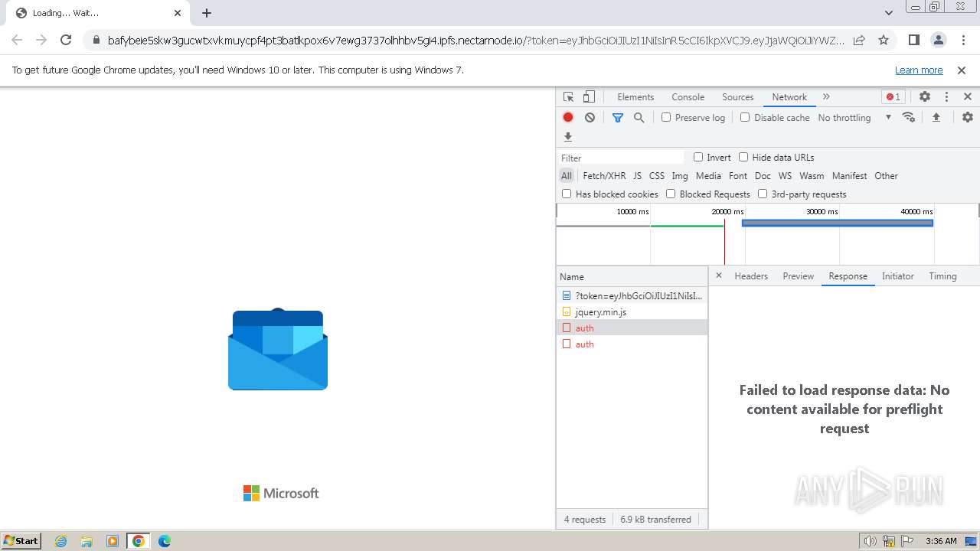Check Blocked Requests
Viewport: 980px width, 551px height.
[x=671, y=194]
